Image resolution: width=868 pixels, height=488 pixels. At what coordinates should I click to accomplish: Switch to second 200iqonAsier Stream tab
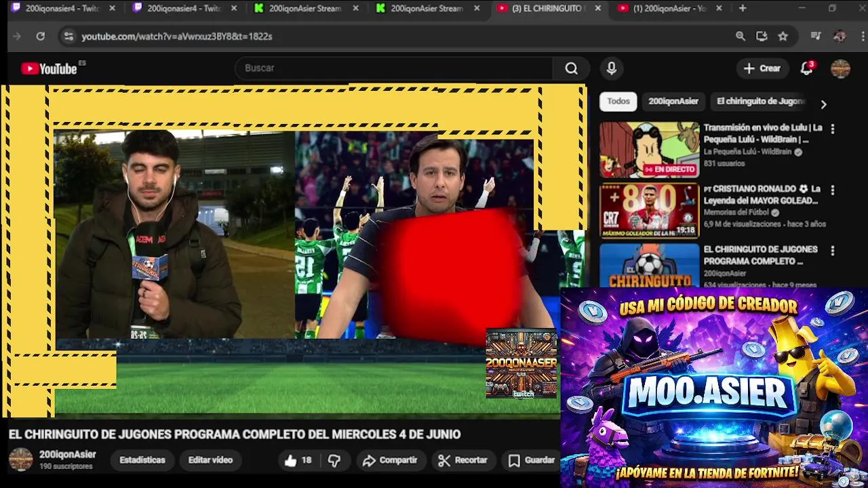pos(428,8)
